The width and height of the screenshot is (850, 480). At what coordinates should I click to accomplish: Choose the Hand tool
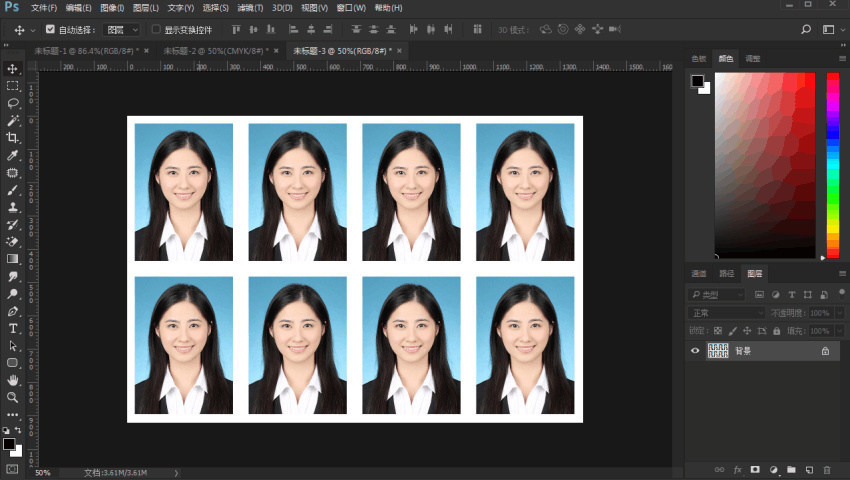13,380
